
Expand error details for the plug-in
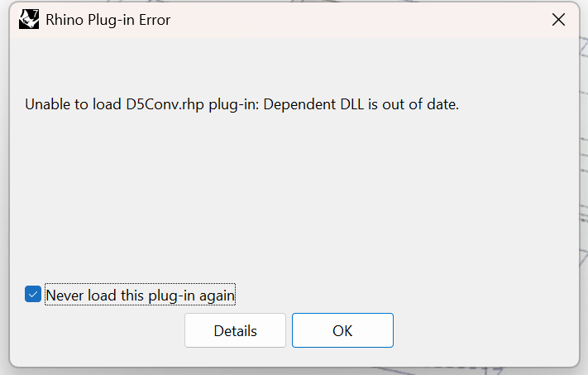(x=235, y=330)
